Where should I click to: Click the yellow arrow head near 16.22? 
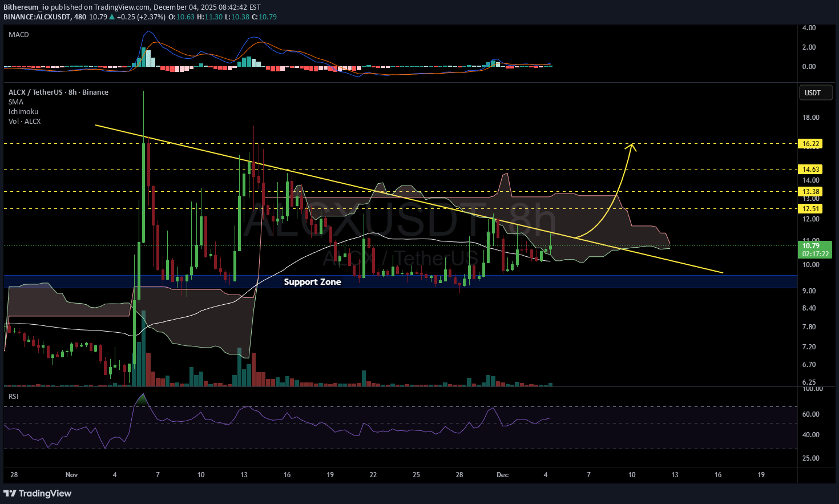tap(631, 146)
